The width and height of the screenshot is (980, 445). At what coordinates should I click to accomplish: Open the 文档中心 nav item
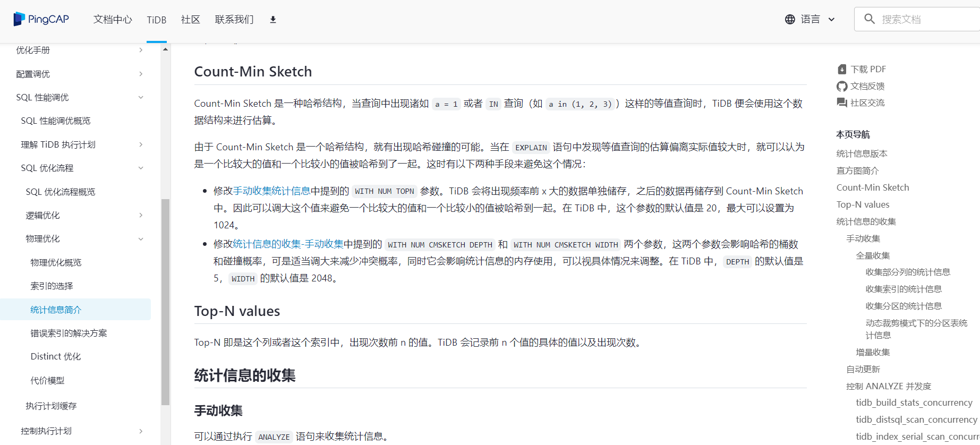tap(113, 20)
